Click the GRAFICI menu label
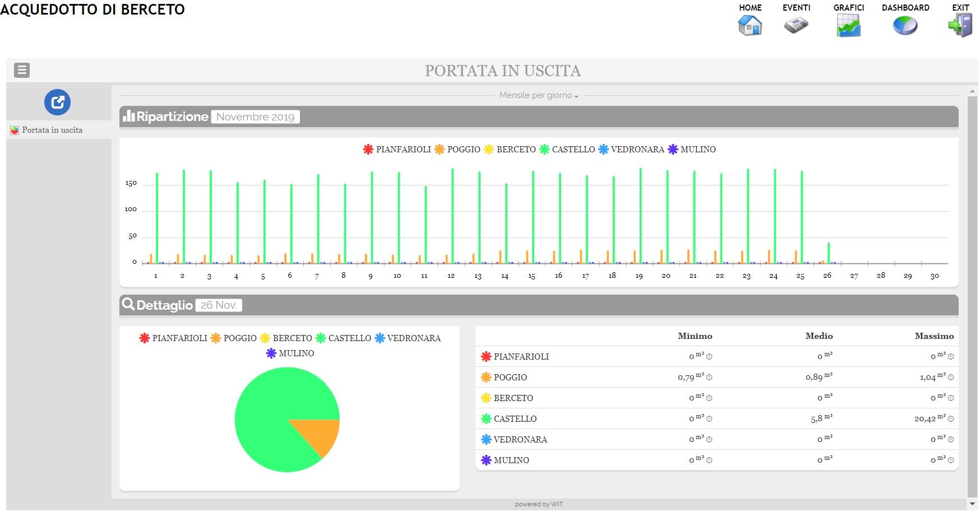The image size is (980, 517). (x=849, y=8)
